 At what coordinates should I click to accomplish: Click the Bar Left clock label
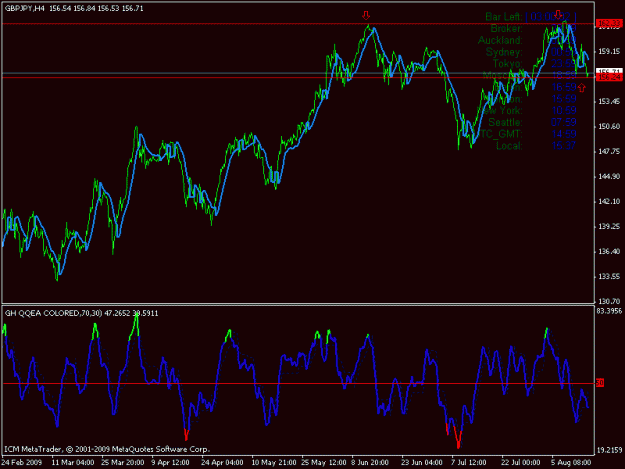(x=504, y=17)
